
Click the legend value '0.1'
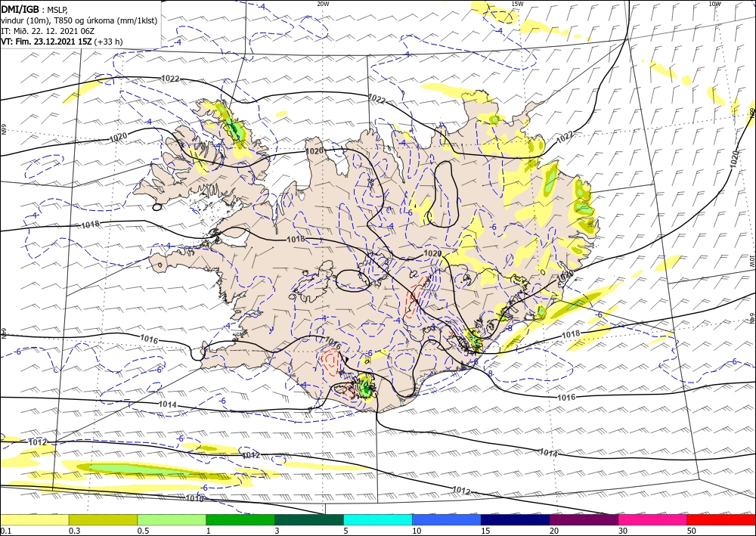(x=5, y=531)
